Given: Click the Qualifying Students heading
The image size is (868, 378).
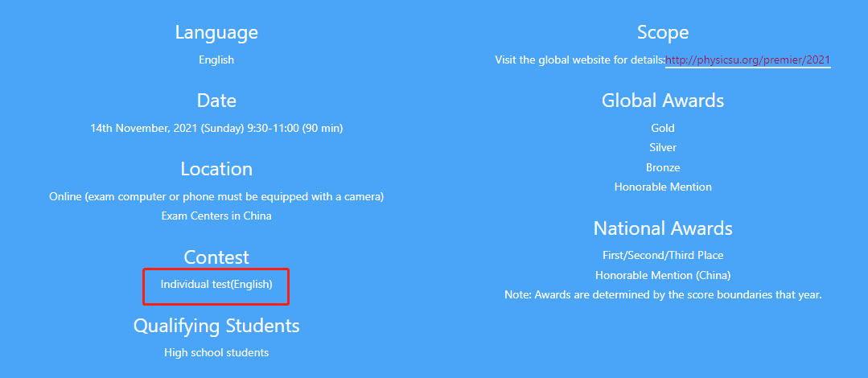Looking at the screenshot, I should click(216, 326).
